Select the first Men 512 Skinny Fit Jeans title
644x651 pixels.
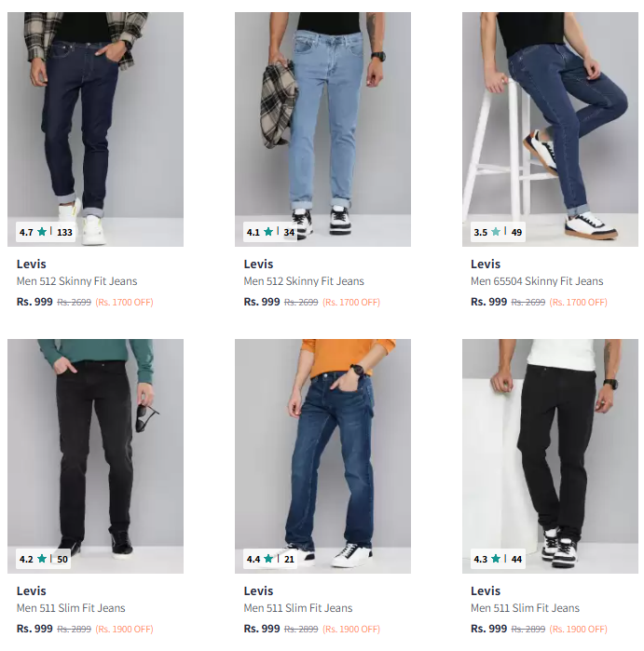coord(76,281)
